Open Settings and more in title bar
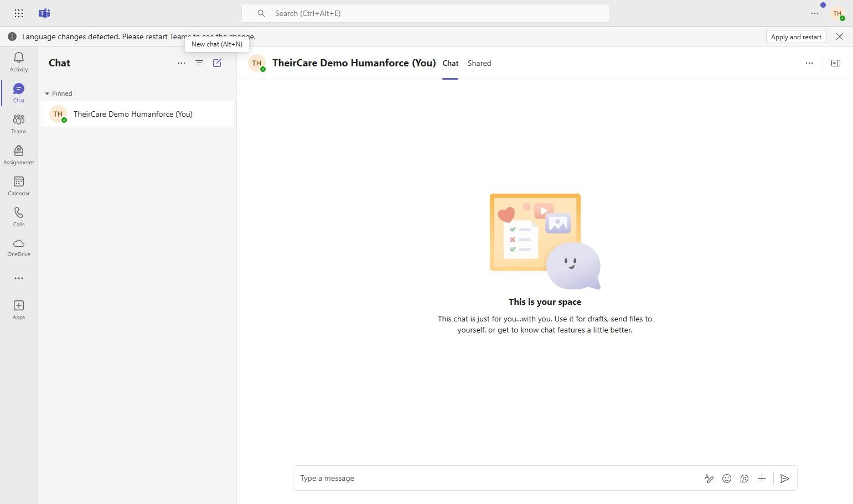This screenshot has height=504, width=853. 815,13
